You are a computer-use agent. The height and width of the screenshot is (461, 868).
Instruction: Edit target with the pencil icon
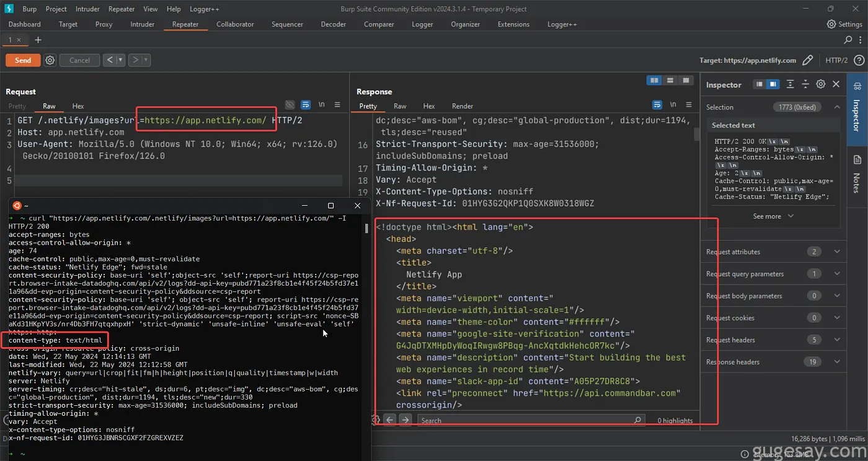tap(807, 60)
